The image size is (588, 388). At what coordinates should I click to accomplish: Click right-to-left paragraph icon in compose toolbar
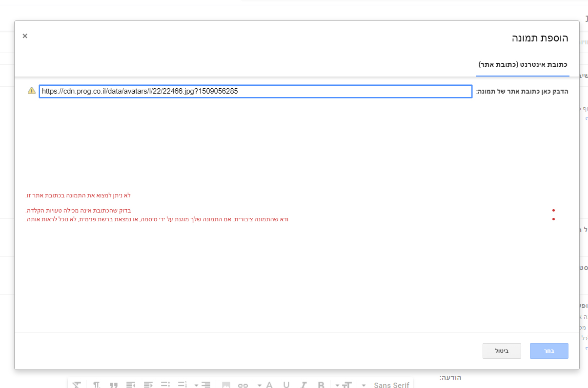(97, 385)
